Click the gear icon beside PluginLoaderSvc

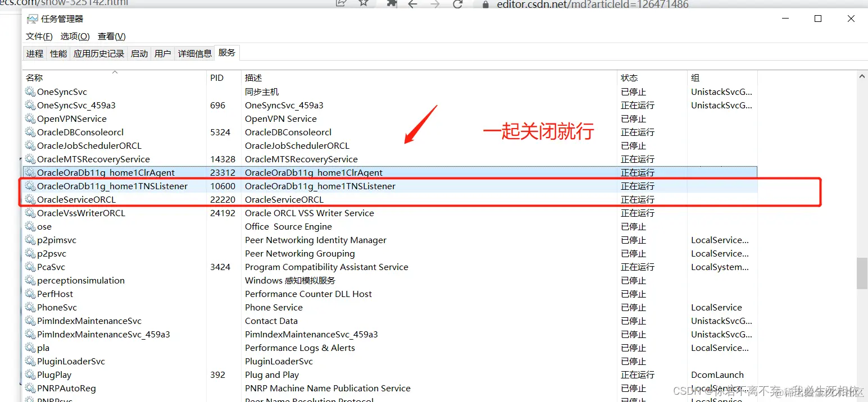click(x=30, y=361)
